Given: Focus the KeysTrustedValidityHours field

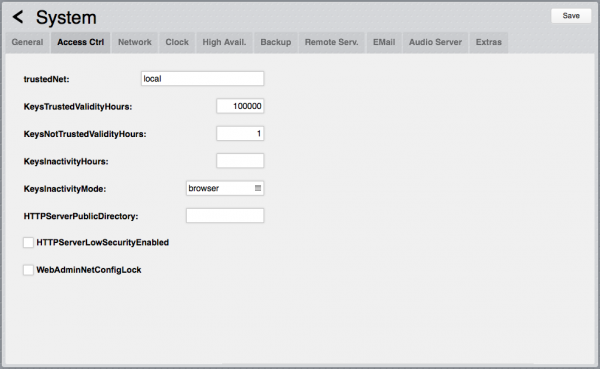Looking at the screenshot, I should point(240,106).
